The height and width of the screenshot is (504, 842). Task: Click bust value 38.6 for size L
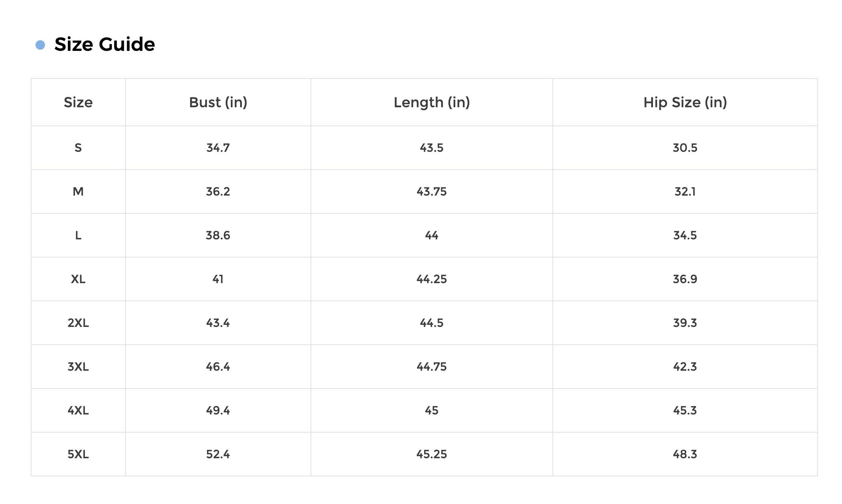pyautogui.click(x=218, y=235)
